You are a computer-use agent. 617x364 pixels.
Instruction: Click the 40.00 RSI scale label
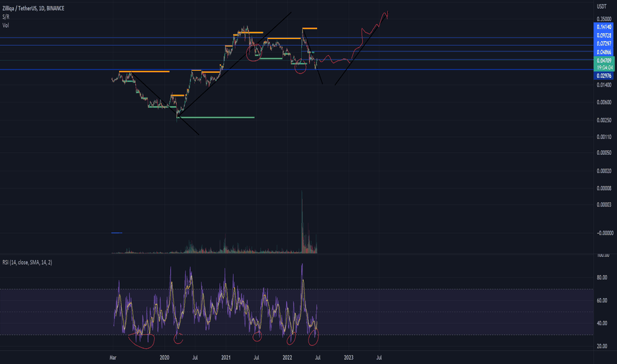tap(602, 323)
